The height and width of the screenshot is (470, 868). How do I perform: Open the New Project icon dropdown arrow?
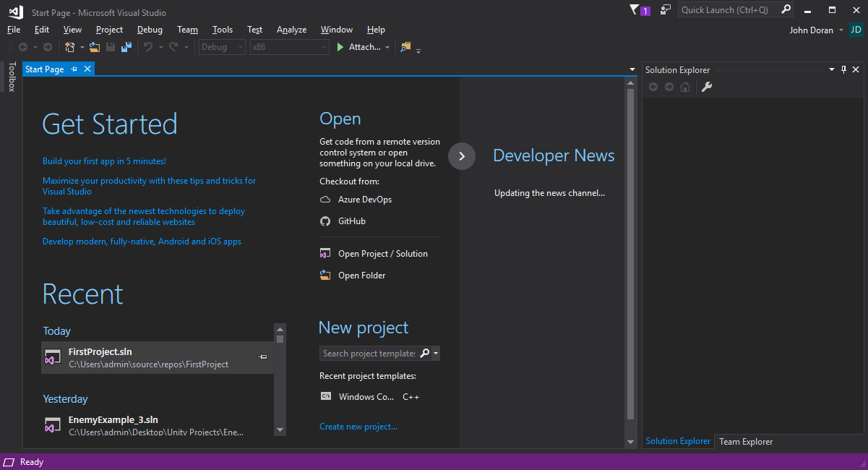[82, 48]
